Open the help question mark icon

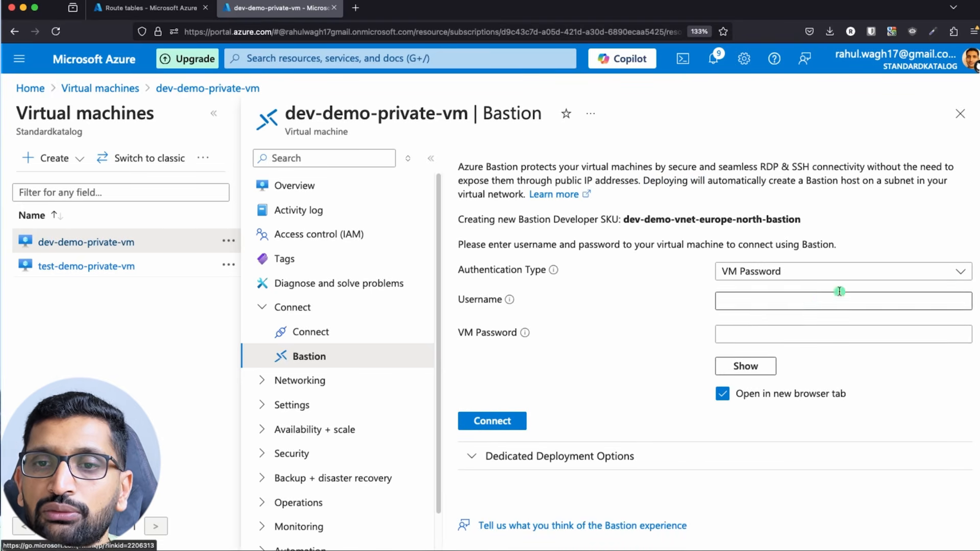(x=774, y=59)
